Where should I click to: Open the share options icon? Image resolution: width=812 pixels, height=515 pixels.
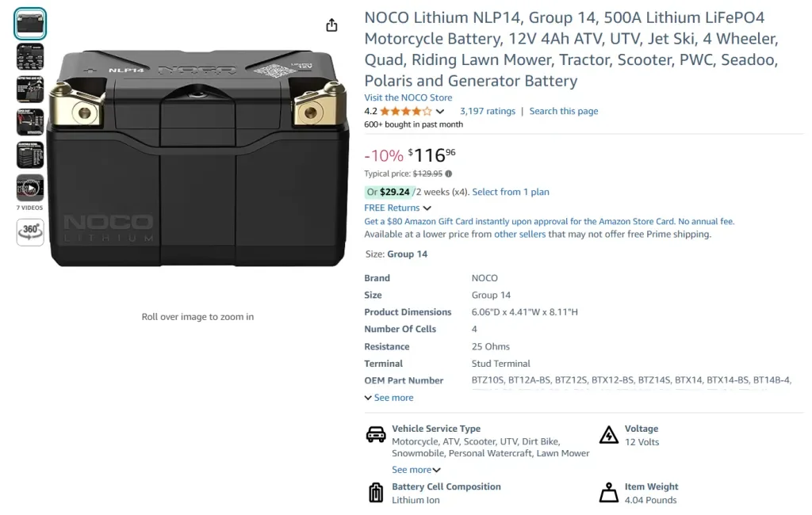[x=331, y=25]
